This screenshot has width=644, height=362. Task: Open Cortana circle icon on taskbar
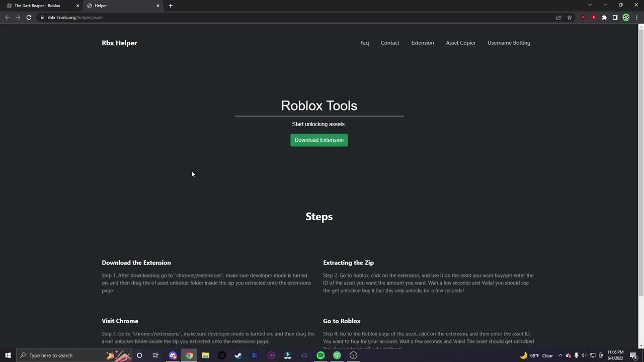pyautogui.click(x=139, y=355)
